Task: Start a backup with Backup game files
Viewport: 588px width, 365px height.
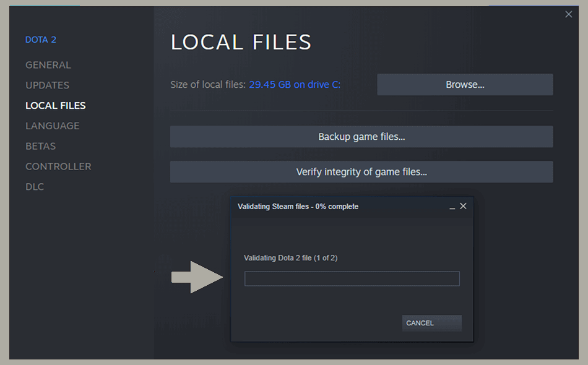Action: (x=361, y=136)
